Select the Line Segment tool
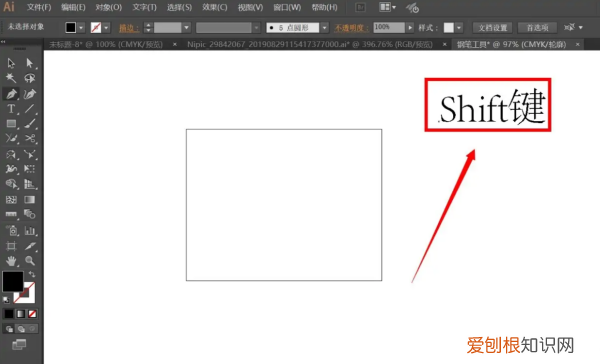The height and width of the screenshot is (364, 600). [29, 109]
